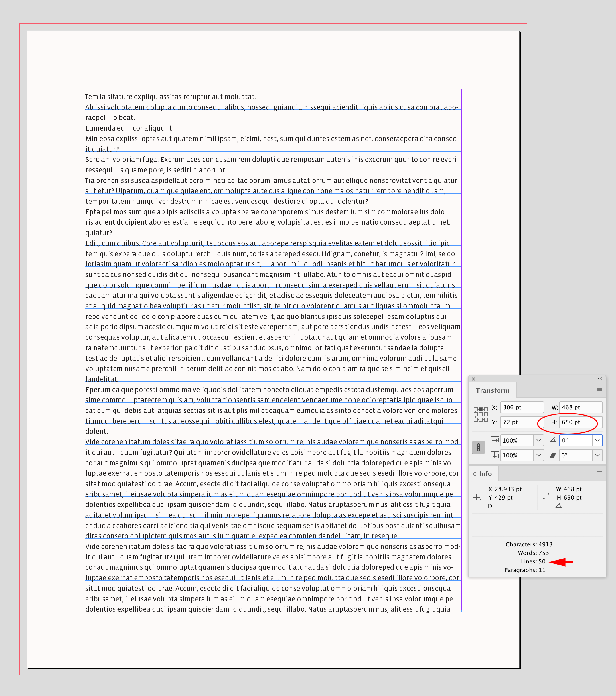Open the Transform panel hamburger menu

pyautogui.click(x=599, y=390)
